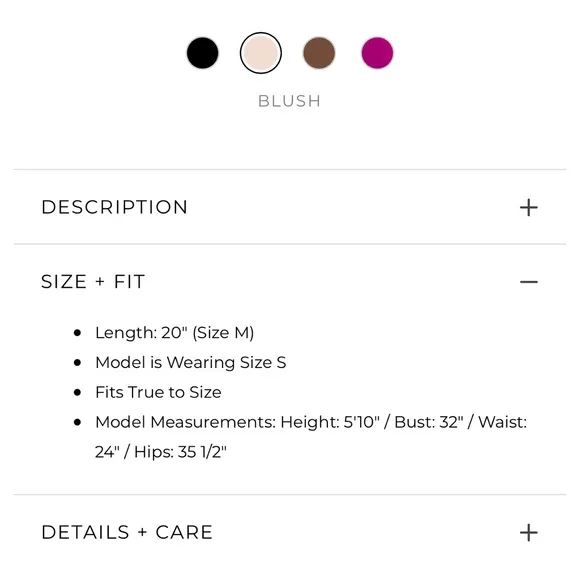Select the black color swatch
580x580 pixels.
[x=202, y=53]
